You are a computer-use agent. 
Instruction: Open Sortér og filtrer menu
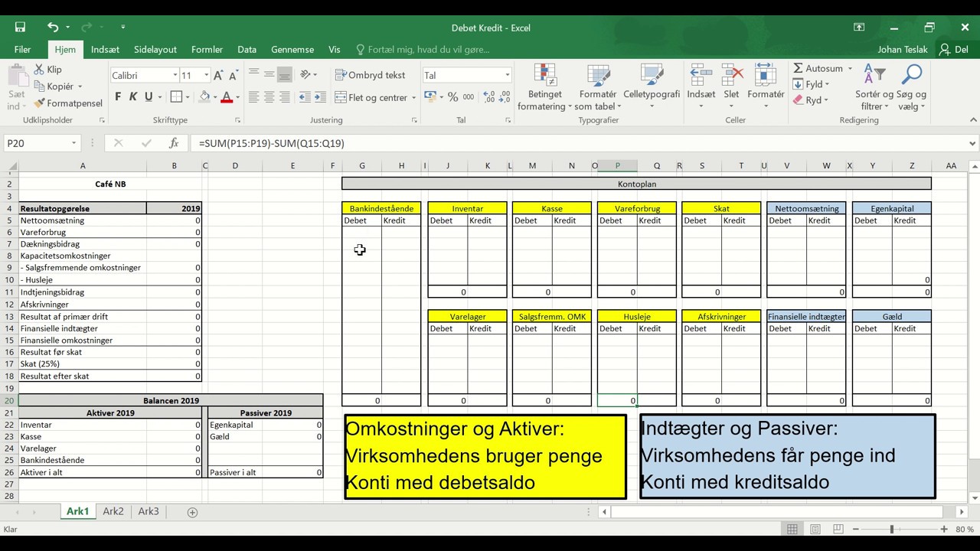[874, 88]
